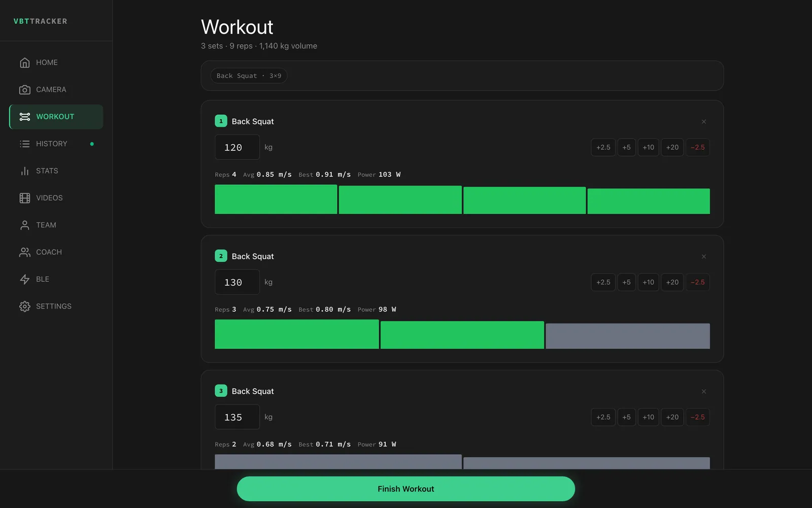Remove set 1 Back Squat with X
Viewport: 812px width, 508px height.
coord(704,121)
